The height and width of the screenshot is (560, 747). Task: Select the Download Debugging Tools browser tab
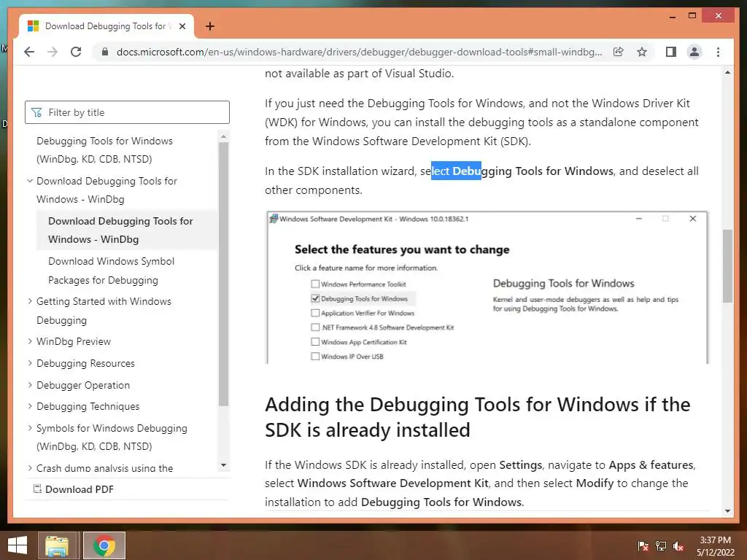pyautogui.click(x=107, y=26)
